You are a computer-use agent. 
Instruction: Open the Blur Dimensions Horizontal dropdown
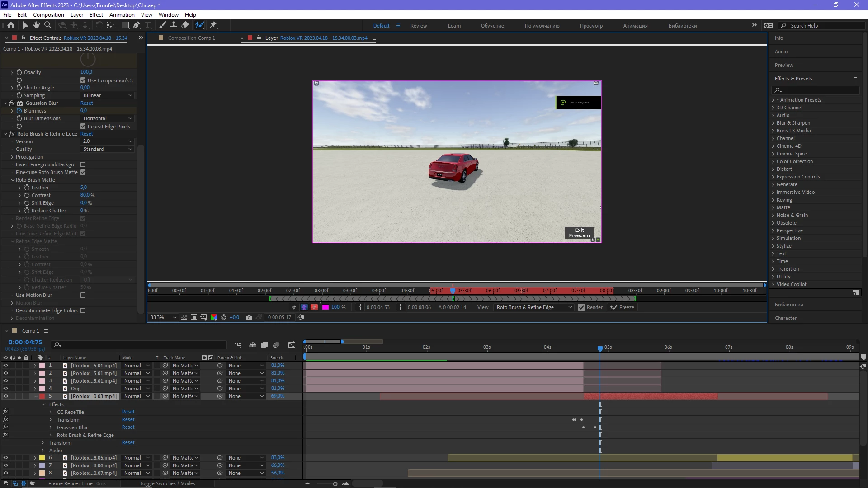108,118
